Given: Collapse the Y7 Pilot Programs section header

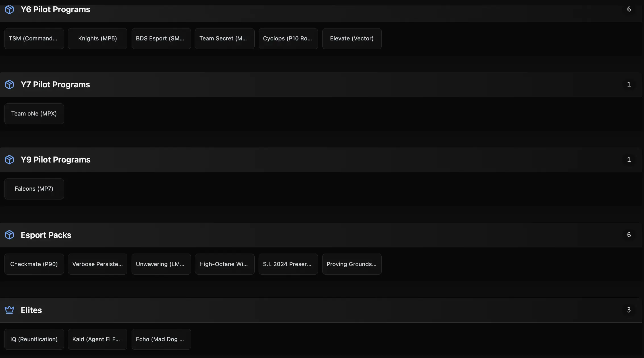Looking at the screenshot, I should point(313,85).
